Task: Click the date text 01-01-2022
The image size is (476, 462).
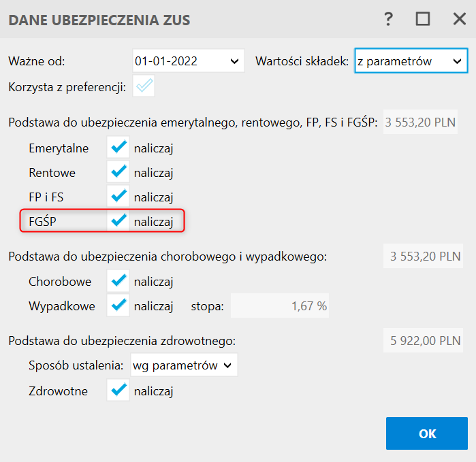Action: coord(167,61)
